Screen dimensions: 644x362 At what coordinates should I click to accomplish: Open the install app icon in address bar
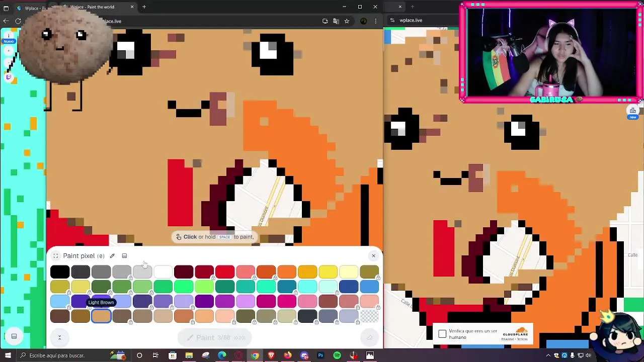325,21
